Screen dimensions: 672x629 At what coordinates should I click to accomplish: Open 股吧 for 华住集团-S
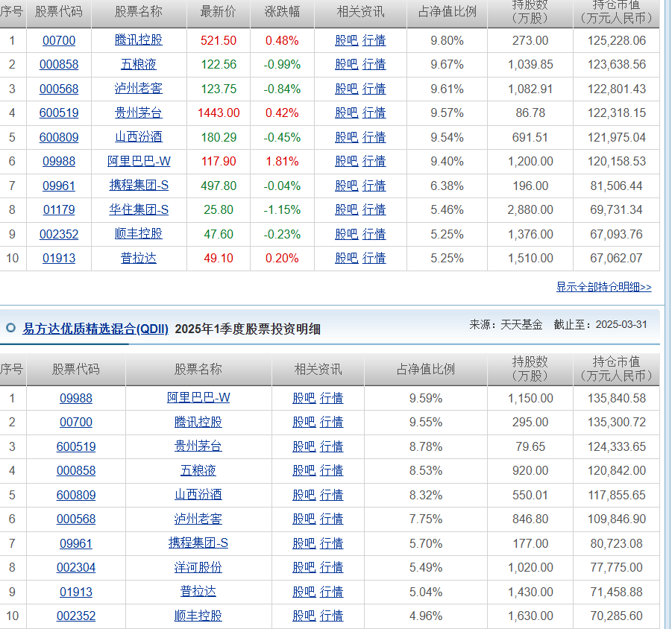(346, 210)
